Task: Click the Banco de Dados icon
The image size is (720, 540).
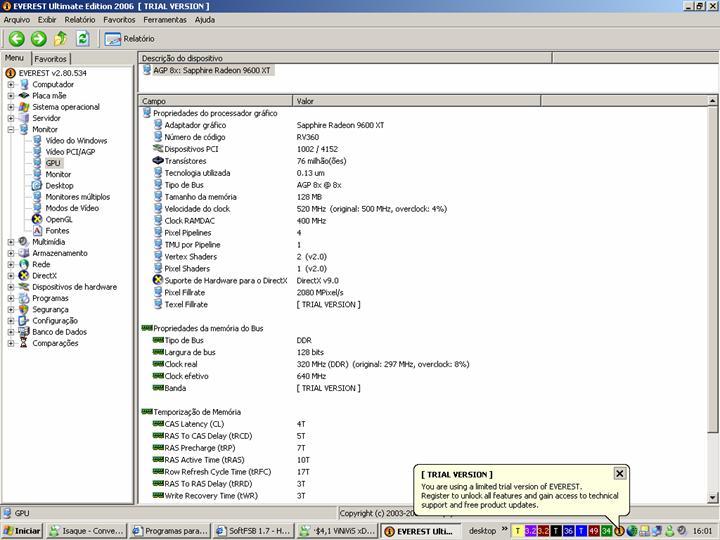Action: (x=24, y=332)
